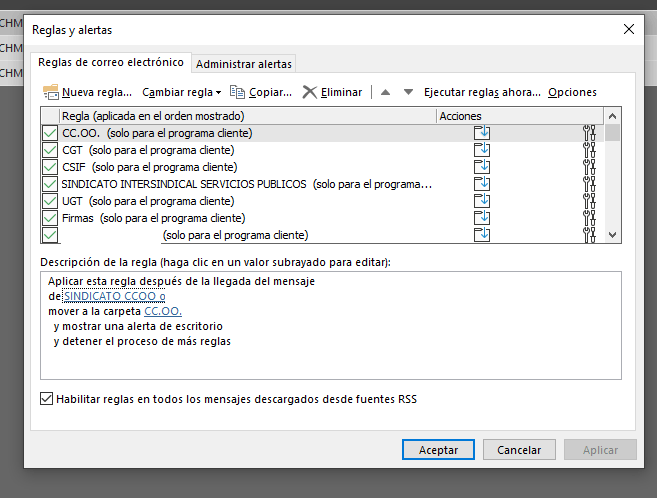Screen dimensions: 657x498
Task: Disable the UGT rule checkbox
Action: tap(50, 201)
